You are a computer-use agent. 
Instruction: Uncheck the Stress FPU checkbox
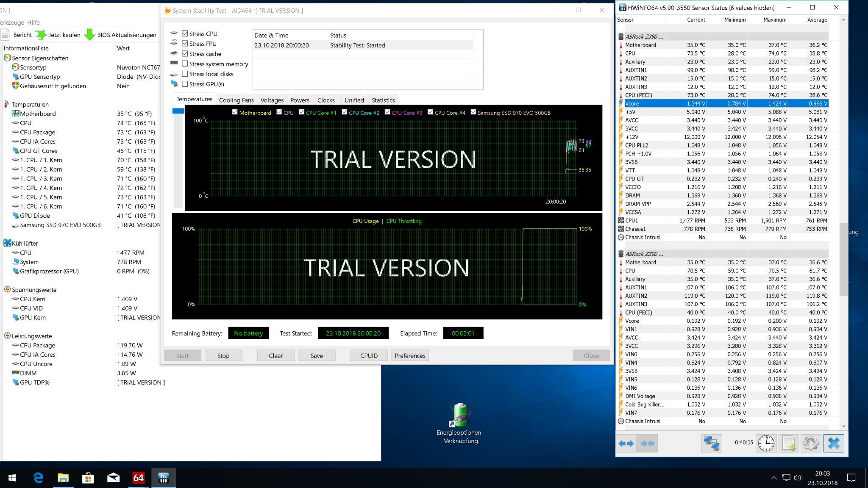pyautogui.click(x=185, y=44)
